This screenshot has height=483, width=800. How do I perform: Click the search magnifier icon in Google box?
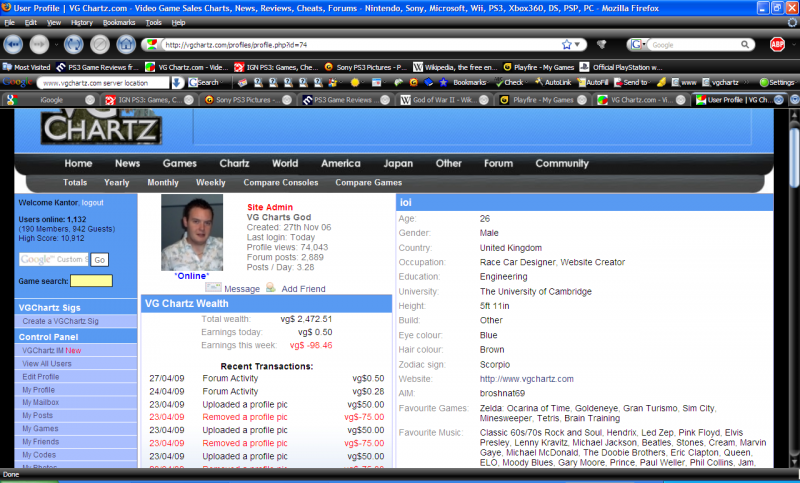coord(745,45)
